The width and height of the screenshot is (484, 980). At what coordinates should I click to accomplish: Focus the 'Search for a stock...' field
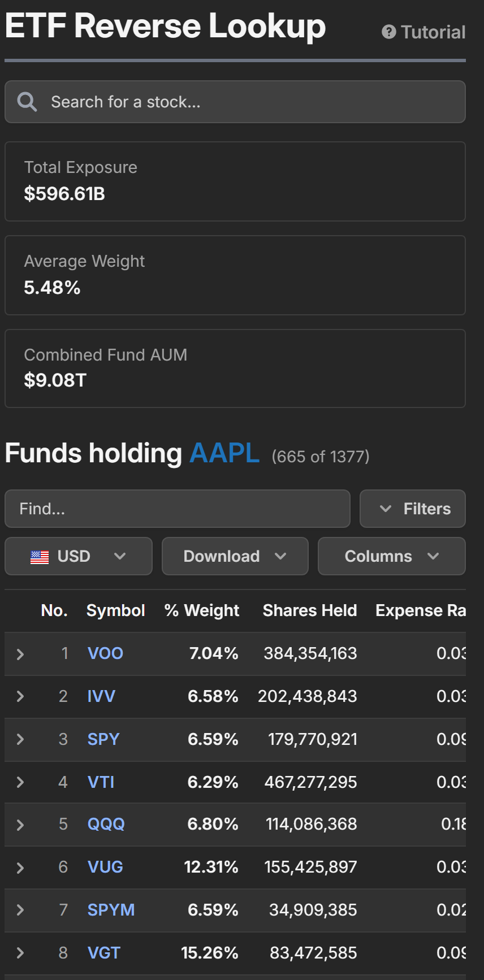(235, 102)
